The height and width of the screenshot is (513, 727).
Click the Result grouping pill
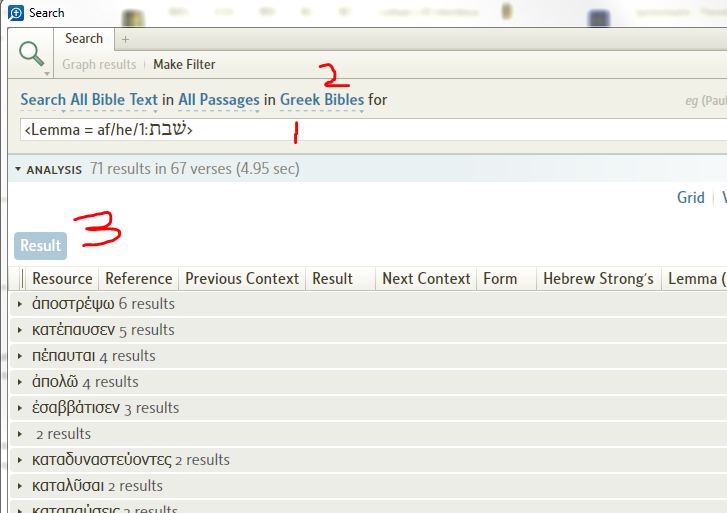40,245
